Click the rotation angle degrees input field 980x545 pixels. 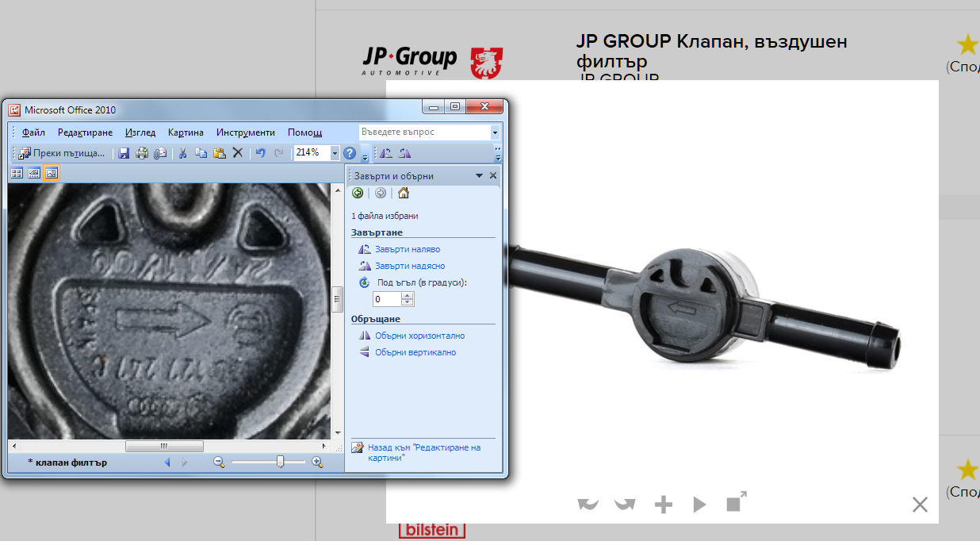[x=387, y=299]
